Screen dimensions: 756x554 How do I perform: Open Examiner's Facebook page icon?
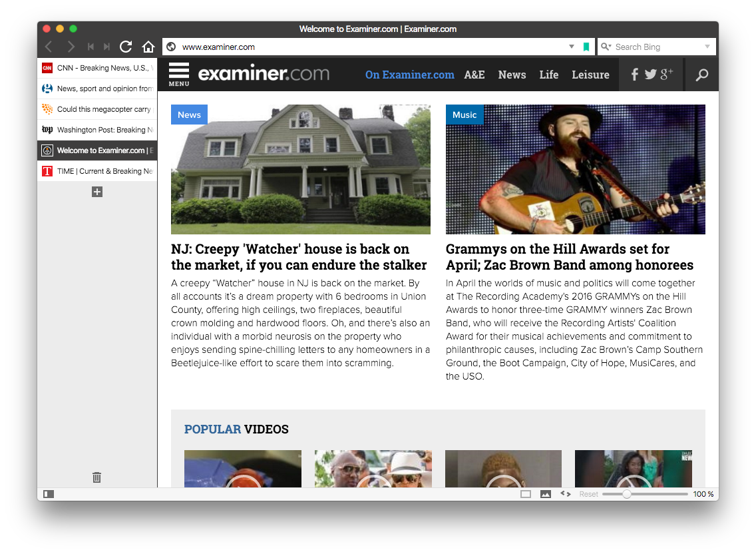tap(634, 75)
